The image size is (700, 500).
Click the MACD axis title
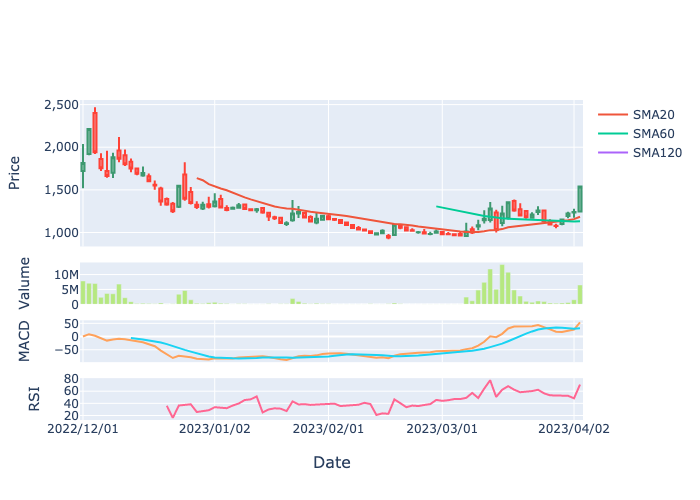click(24, 341)
